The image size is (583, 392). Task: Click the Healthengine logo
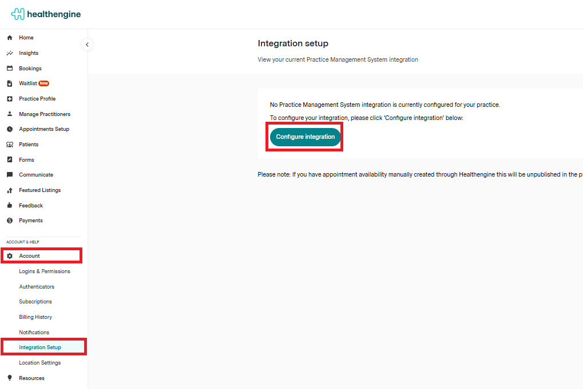click(x=46, y=14)
